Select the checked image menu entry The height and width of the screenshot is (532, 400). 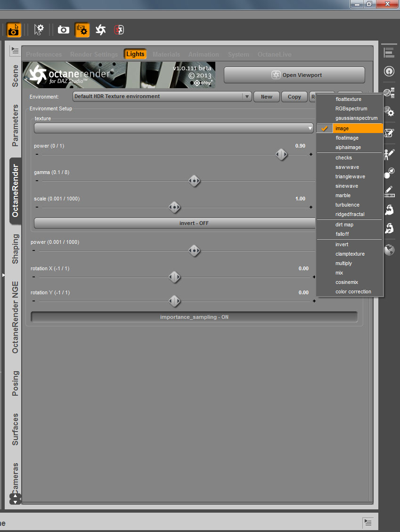coord(350,128)
